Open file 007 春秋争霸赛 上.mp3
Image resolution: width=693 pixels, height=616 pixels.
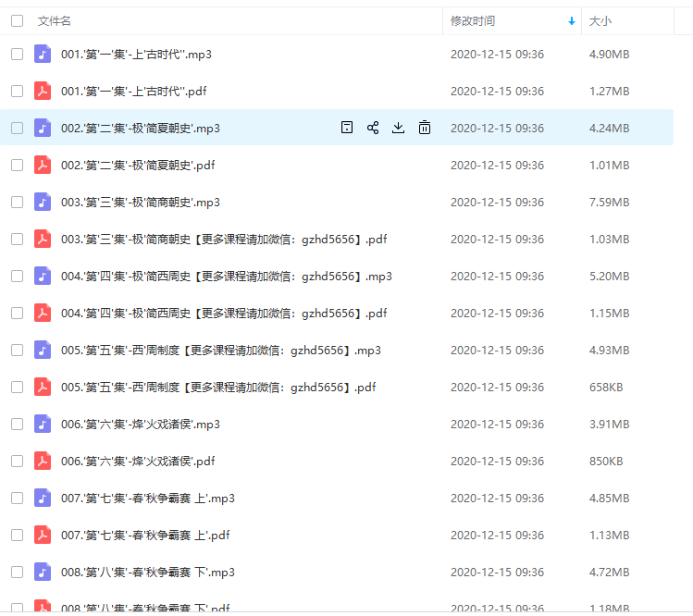[x=147, y=498]
